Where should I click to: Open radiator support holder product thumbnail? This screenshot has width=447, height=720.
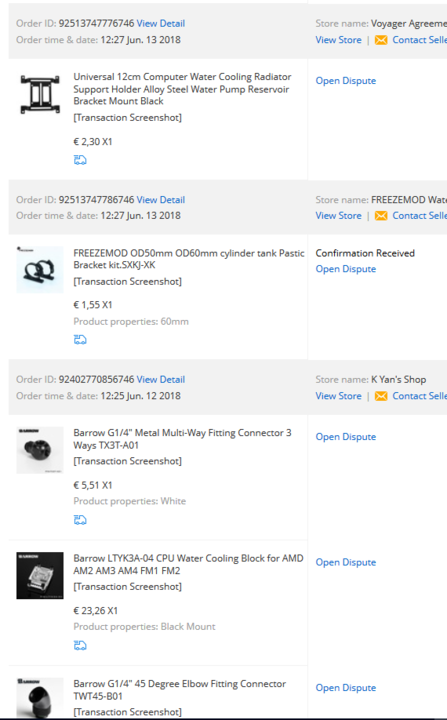pyautogui.click(x=40, y=95)
